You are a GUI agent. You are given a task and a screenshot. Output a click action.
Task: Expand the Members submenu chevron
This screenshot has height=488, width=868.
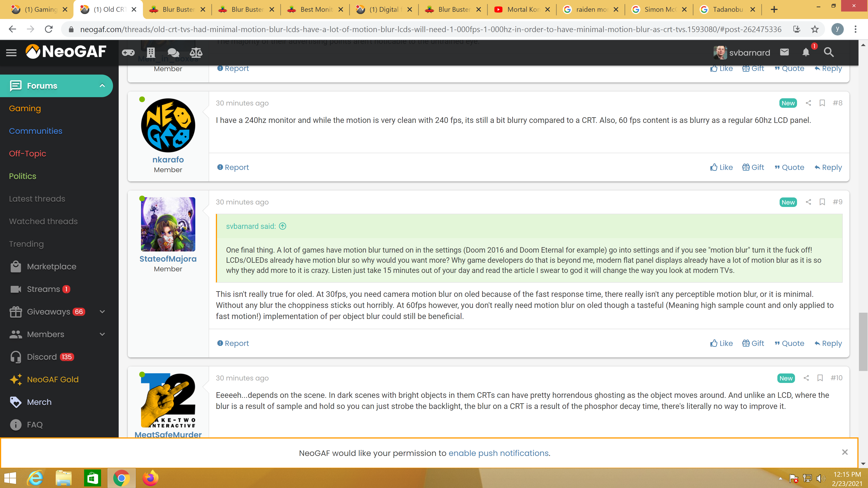(102, 334)
